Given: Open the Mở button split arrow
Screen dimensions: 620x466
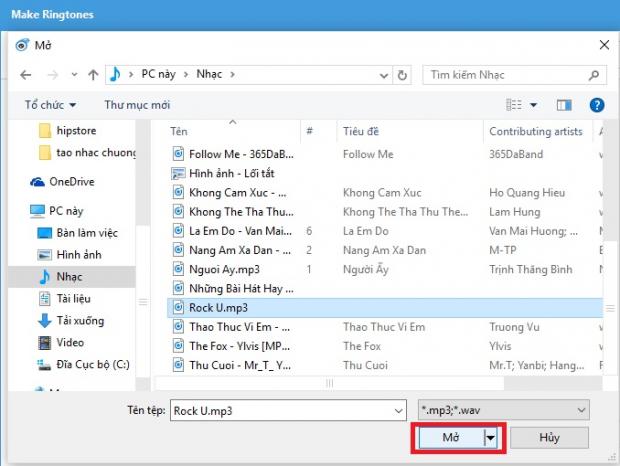Looking at the screenshot, I should (490, 438).
